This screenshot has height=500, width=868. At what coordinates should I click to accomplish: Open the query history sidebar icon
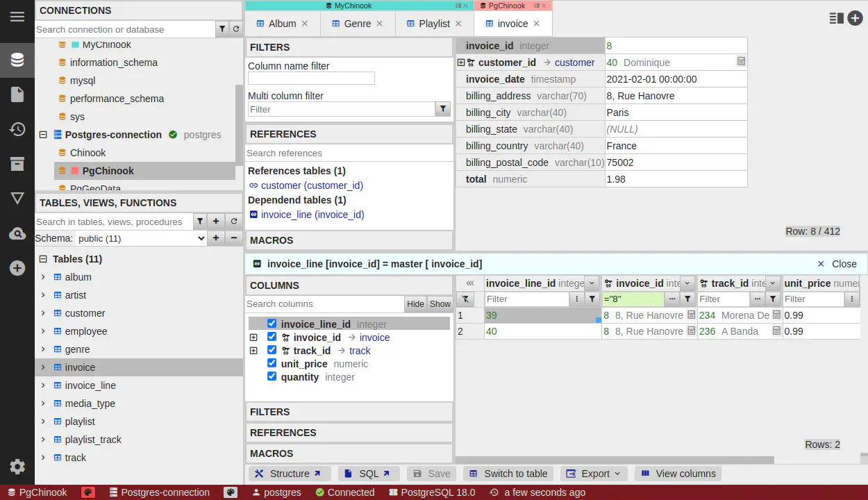17,129
